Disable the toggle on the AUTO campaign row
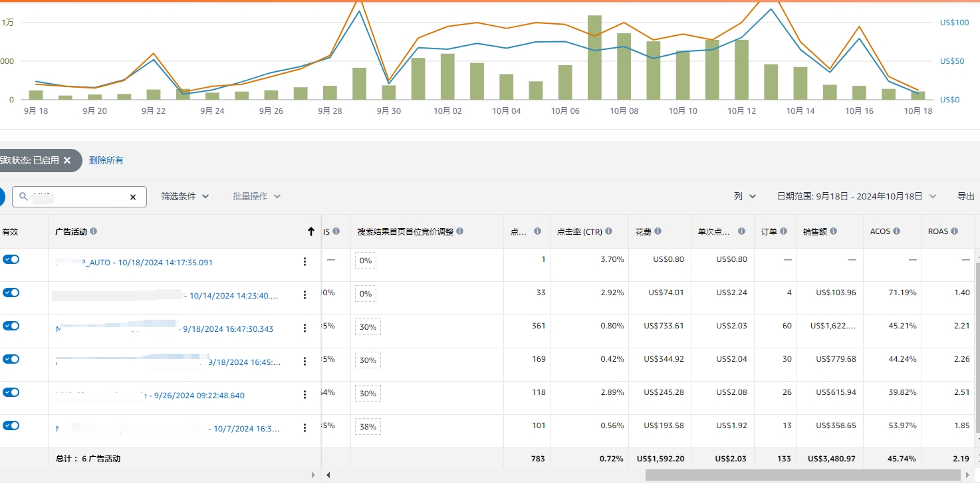Image resolution: width=980 pixels, height=486 pixels. 11,259
